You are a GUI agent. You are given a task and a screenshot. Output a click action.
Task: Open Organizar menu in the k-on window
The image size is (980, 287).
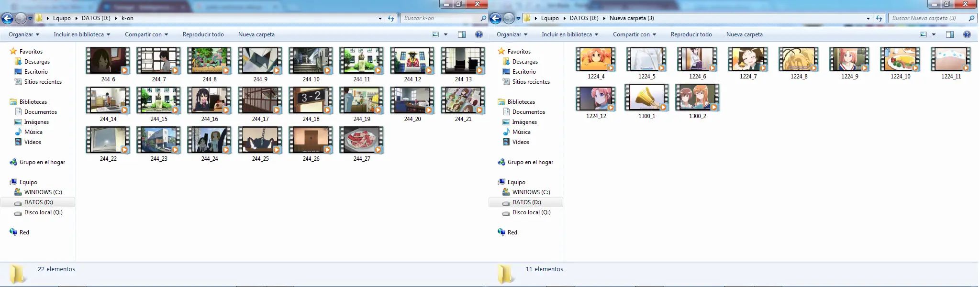(24, 34)
